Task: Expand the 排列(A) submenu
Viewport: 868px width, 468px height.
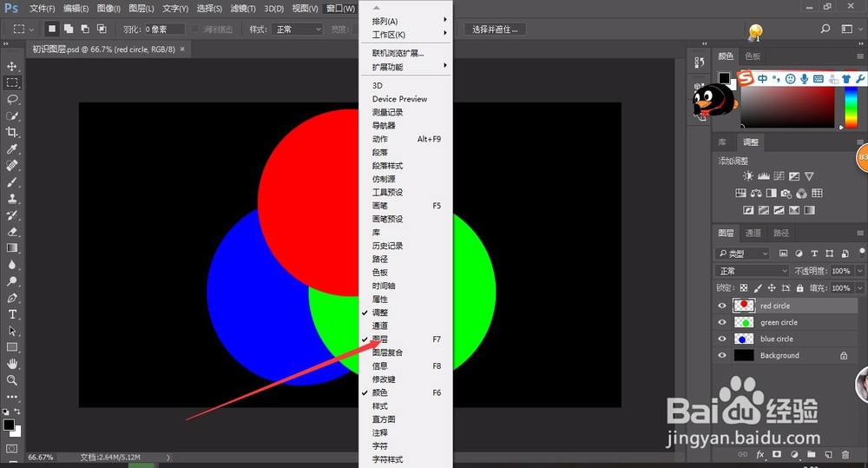Action: point(407,21)
